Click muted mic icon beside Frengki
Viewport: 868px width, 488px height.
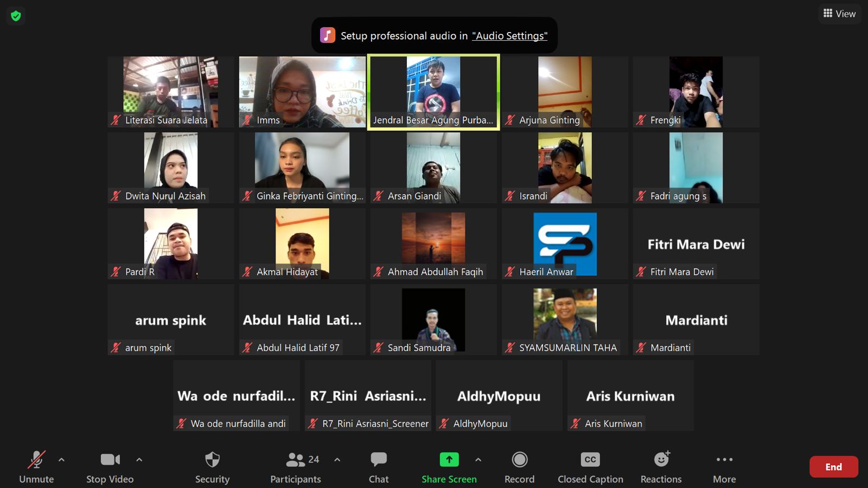(641, 120)
